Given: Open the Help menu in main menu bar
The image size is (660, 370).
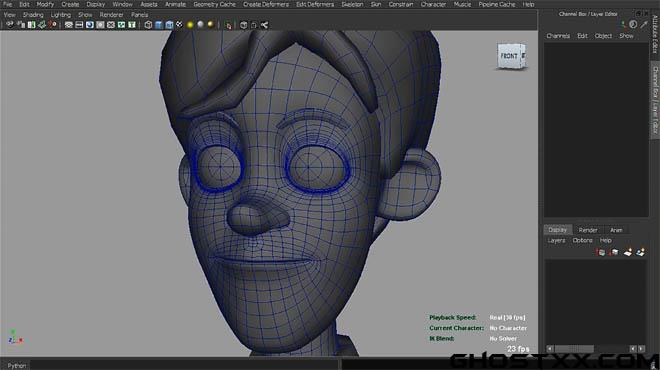Looking at the screenshot, I should coord(528,4).
